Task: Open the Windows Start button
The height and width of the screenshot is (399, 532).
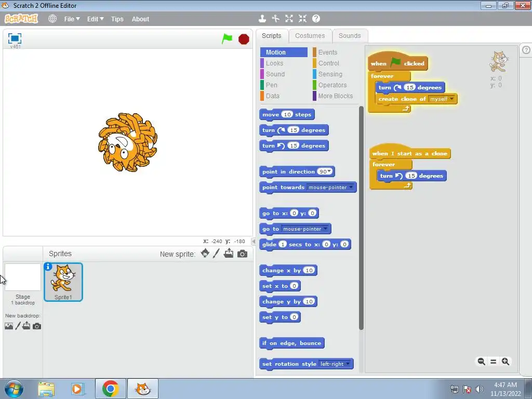Action: click(x=14, y=389)
